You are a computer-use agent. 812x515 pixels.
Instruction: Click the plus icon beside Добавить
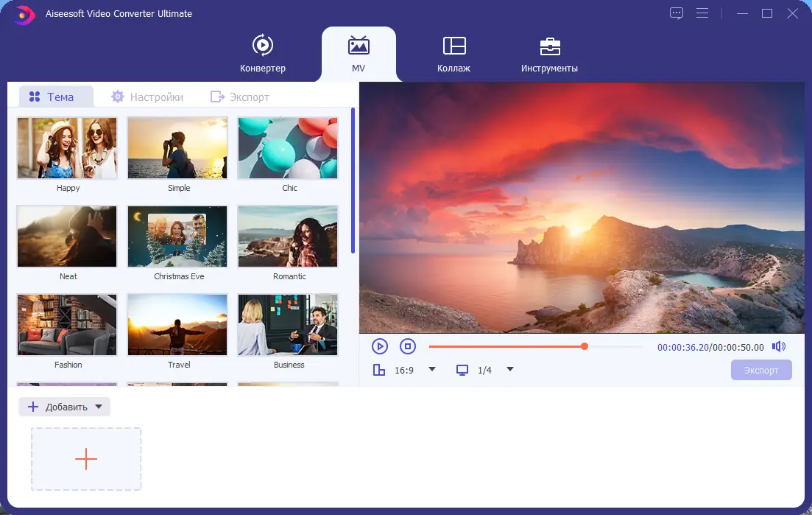click(33, 407)
